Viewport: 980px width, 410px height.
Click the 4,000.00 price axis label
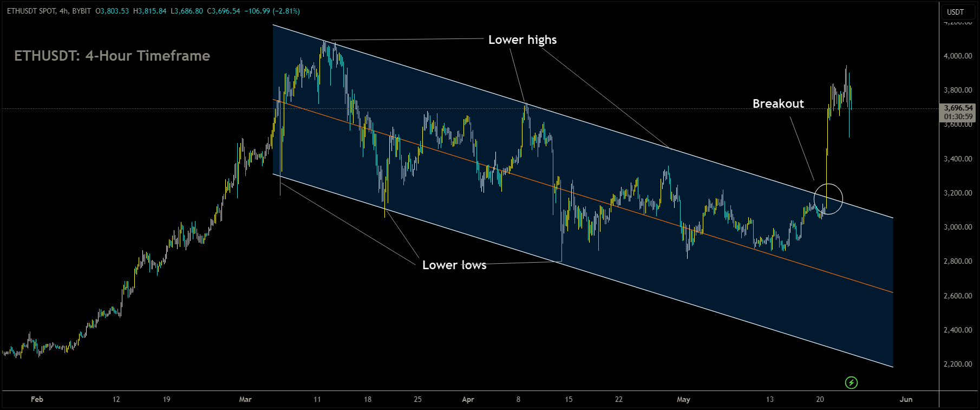(x=958, y=56)
